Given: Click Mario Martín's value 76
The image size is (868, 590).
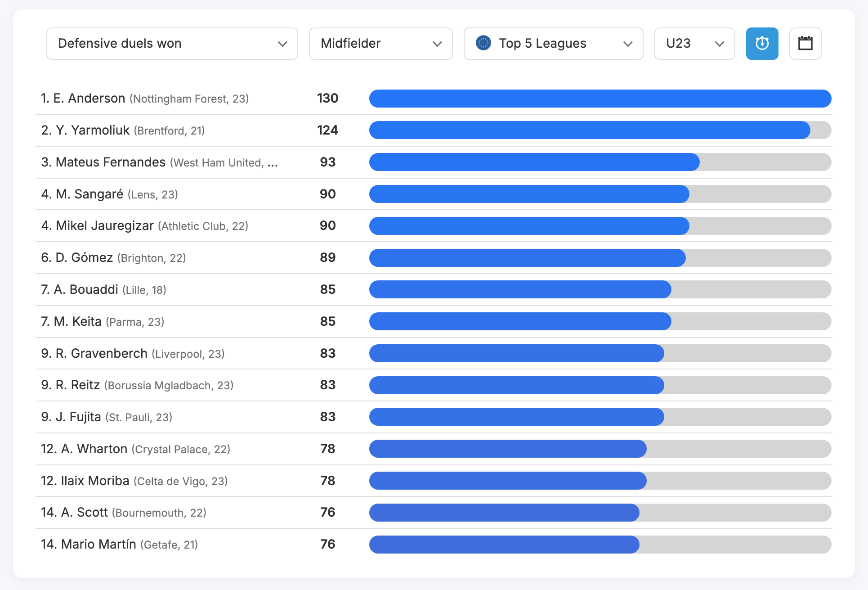Looking at the screenshot, I should [x=327, y=545].
